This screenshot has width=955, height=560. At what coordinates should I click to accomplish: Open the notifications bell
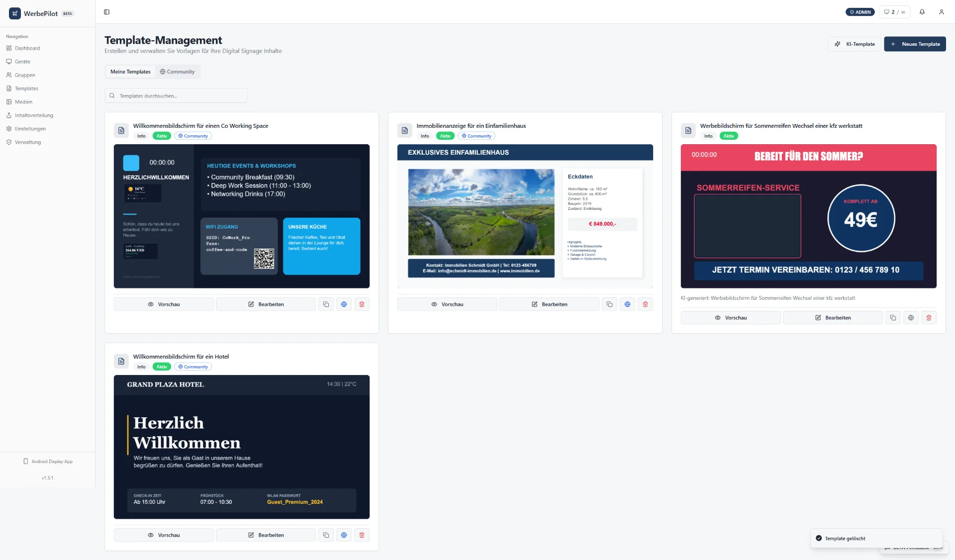[922, 12]
